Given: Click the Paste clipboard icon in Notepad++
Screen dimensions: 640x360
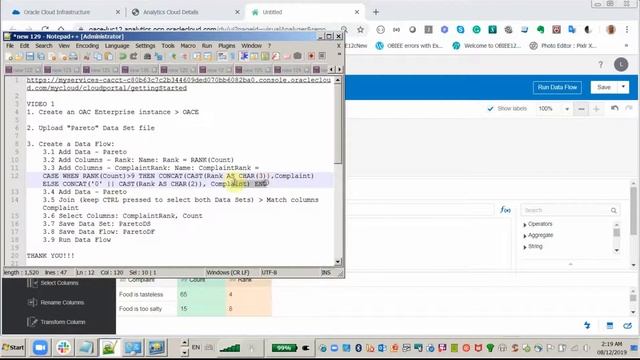Looking at the screenshot, I should [x=109, y=56].
